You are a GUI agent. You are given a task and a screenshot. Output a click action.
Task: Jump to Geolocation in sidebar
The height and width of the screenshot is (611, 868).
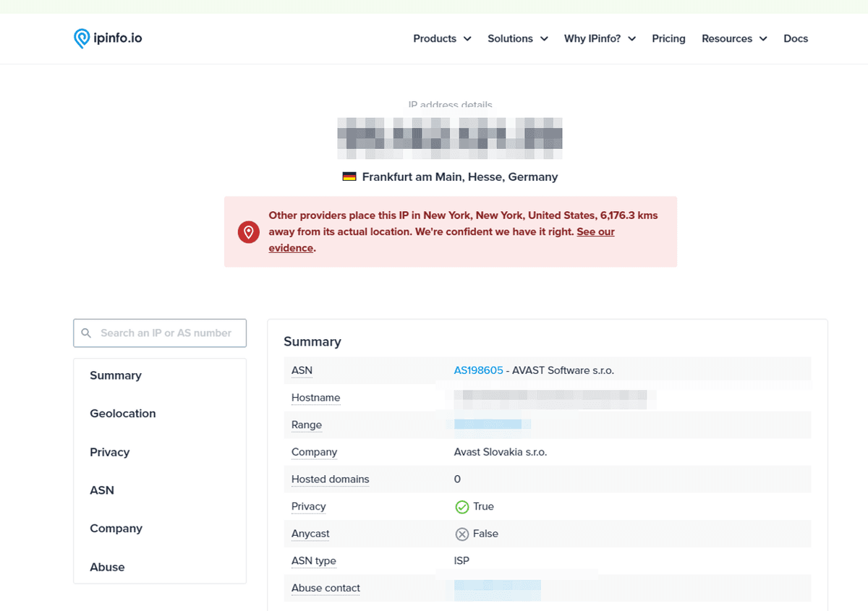(123, 414)
